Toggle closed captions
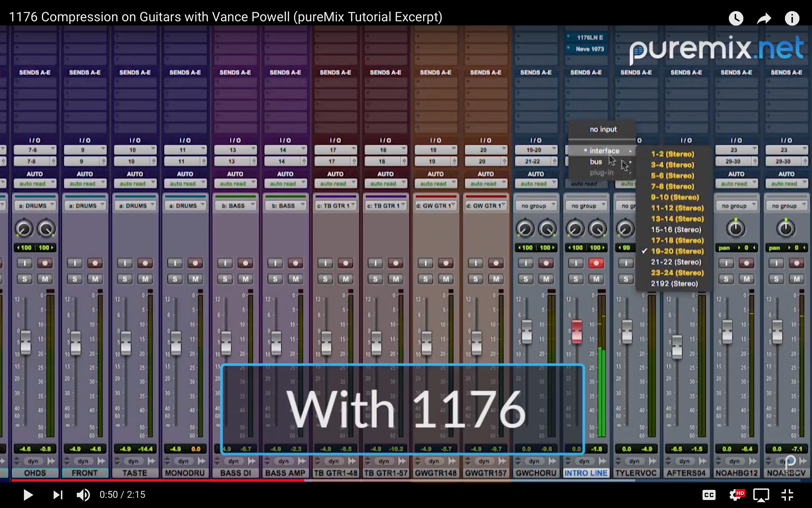The width and height of the screenshot is (812, 508). click(x=709, y=495)
